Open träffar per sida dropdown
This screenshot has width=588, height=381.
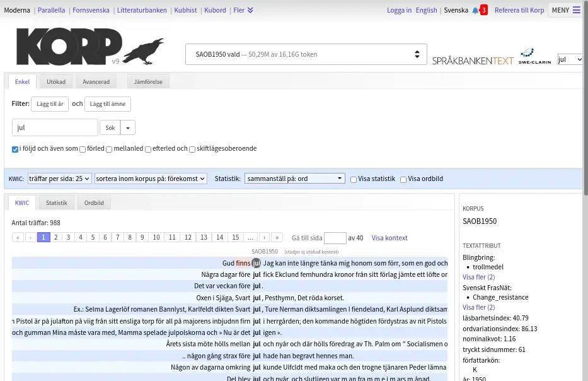(60, 179)
